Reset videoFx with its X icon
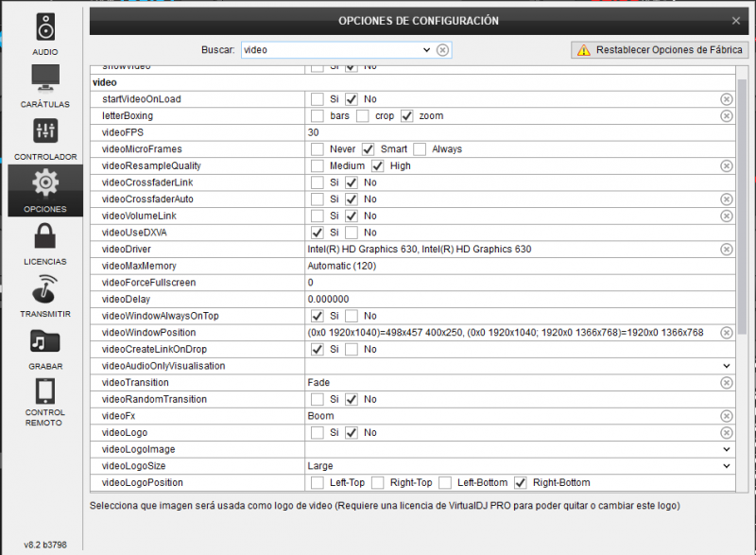The height and width of the screenshot is (555, 756). tap(727, 416)
